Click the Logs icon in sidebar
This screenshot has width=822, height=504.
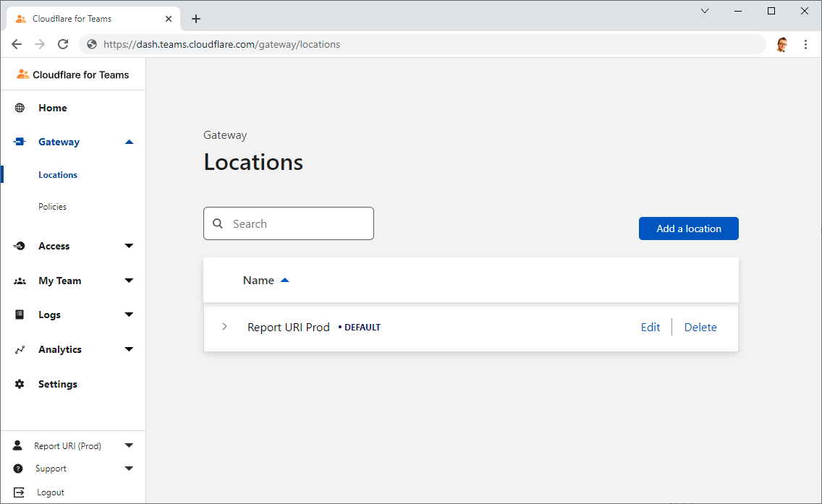(x=20, y=315)
